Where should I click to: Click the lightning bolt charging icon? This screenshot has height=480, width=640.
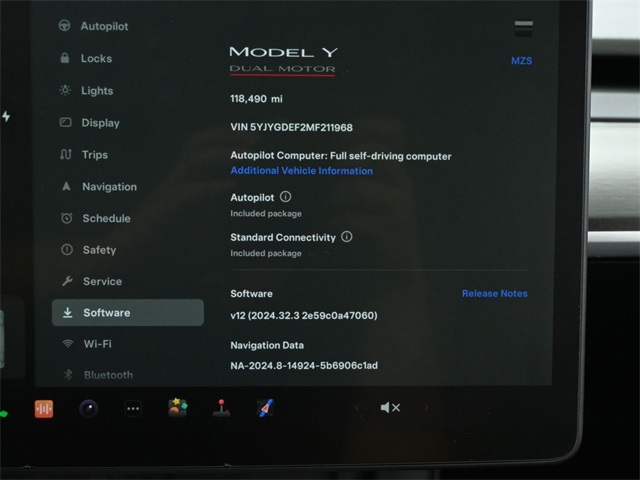tap(6, 116)
